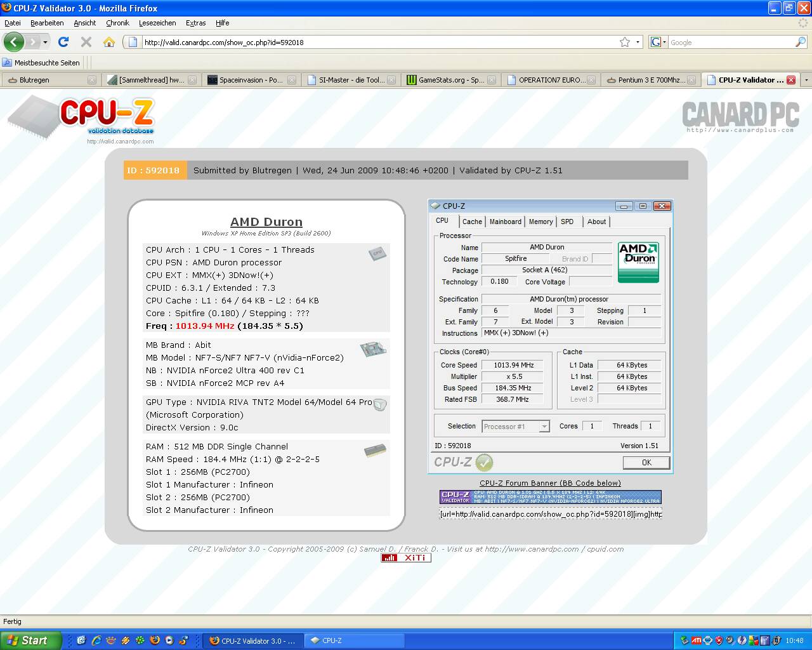This screenshot has height=650, width=812.
Task: Click the page identity icon before the URL
Action: [x=133, y=43]
